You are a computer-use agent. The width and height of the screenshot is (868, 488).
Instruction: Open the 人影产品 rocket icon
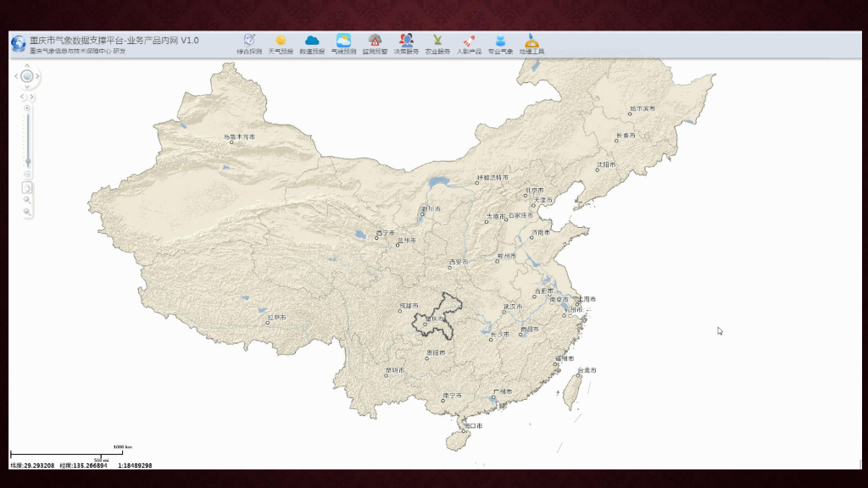tap(469, 43)
